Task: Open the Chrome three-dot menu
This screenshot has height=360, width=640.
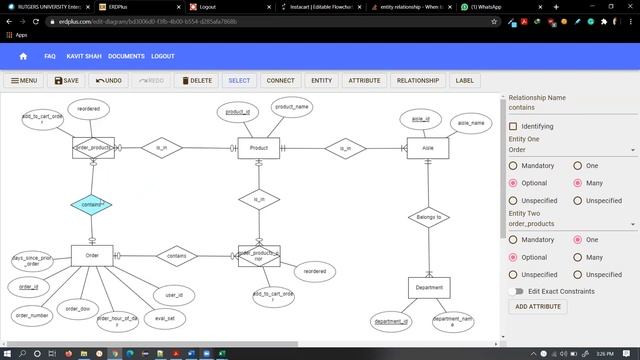Action: point(631,22)
